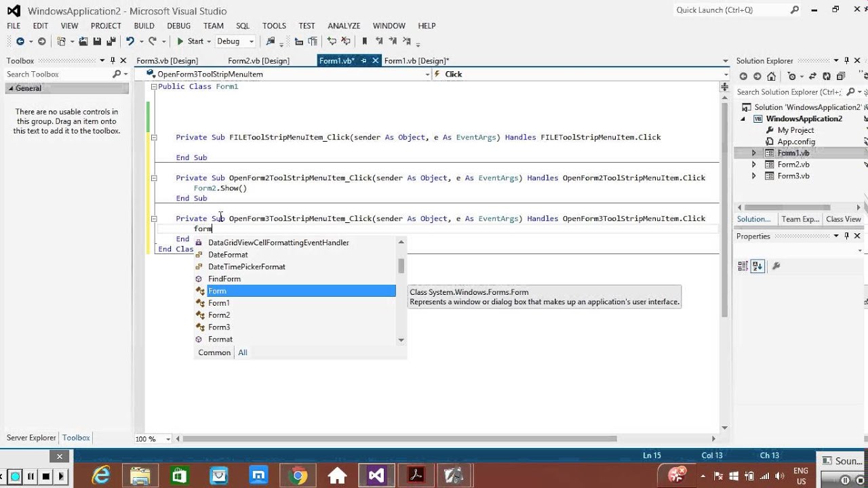The height and width of the screenshot is (488, 868).
Task: Collapse the WindowsApplication2 project node
Action: tap(743, 119)
